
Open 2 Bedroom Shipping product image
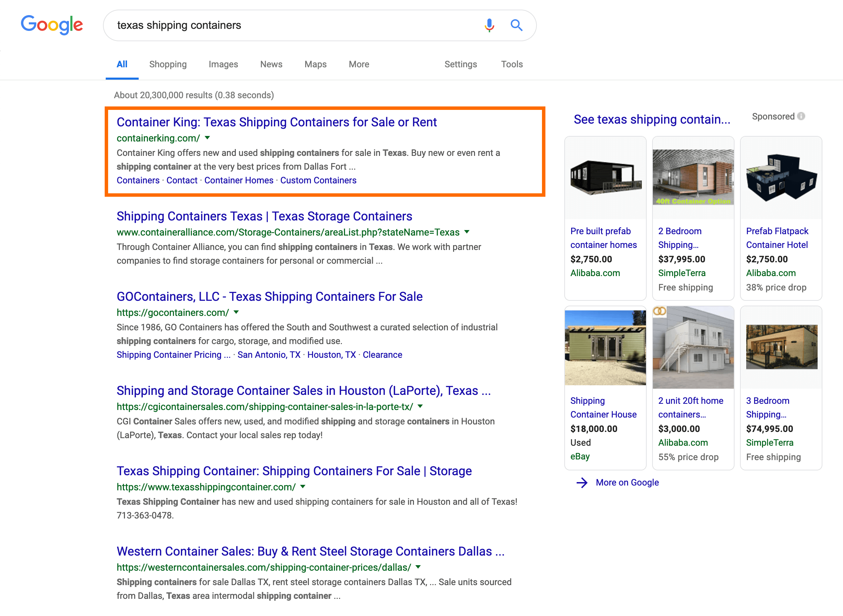click(693, 178)
